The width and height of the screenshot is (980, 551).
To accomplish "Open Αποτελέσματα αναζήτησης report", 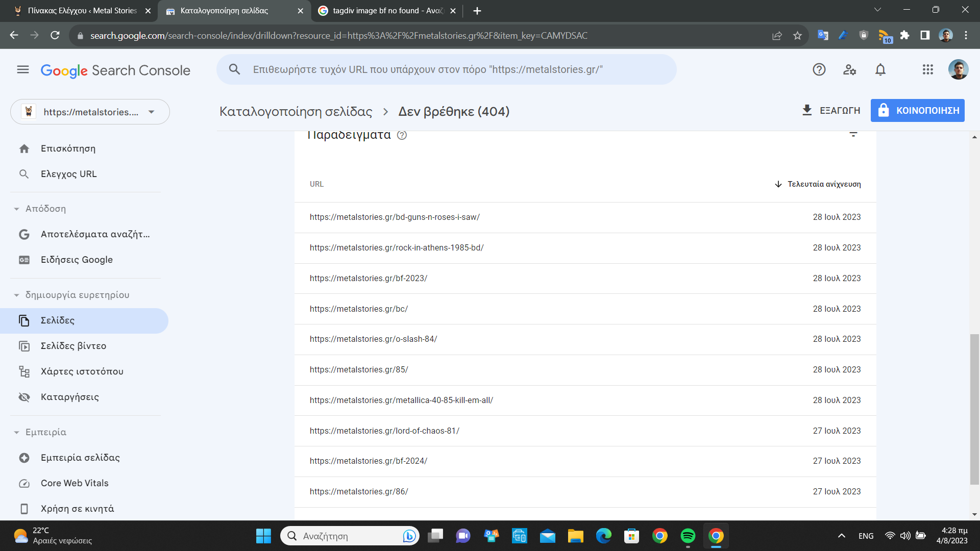I will point(84,234).
